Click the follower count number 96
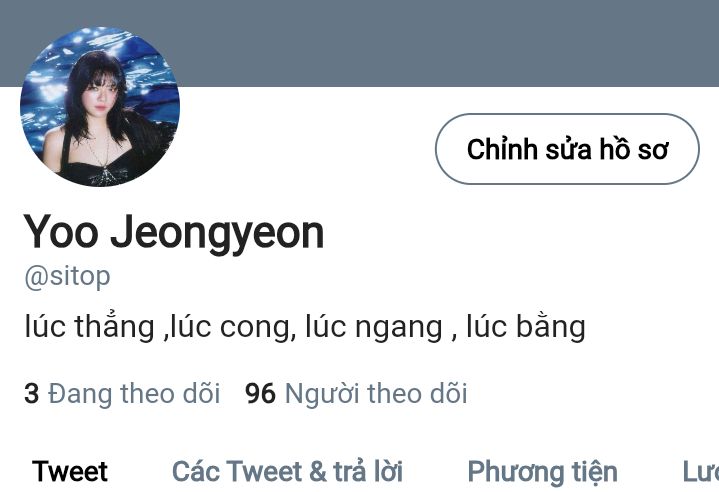Screen dimensions: 719x492 pyautogui.click(x=260, y=393)
